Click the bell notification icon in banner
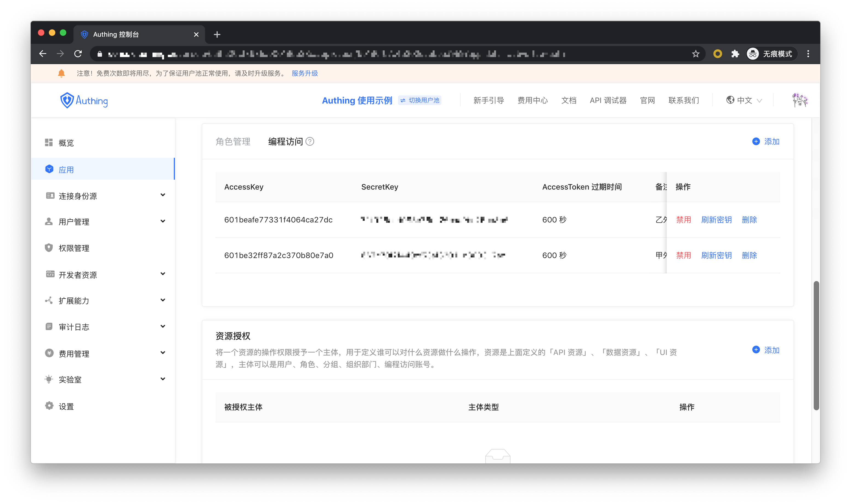 pyautogui.click(x=61, y=73)
